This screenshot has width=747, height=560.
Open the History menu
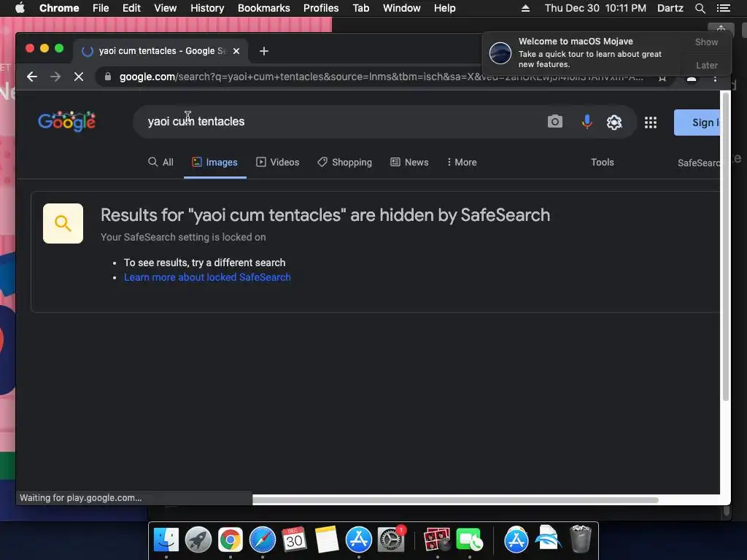(x=207, y=8)
